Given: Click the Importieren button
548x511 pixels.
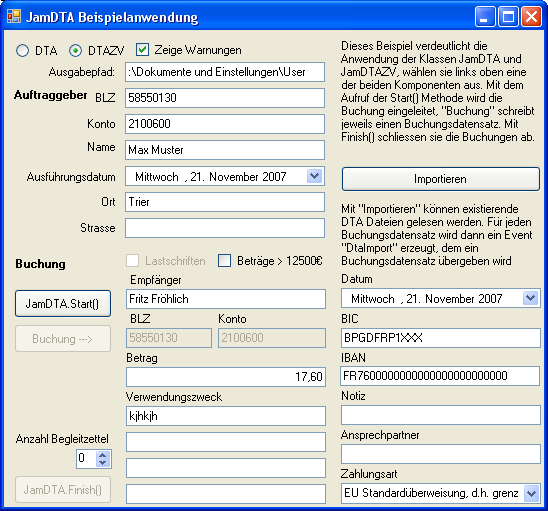Looking at the screenshot, I should coord(441,179).
